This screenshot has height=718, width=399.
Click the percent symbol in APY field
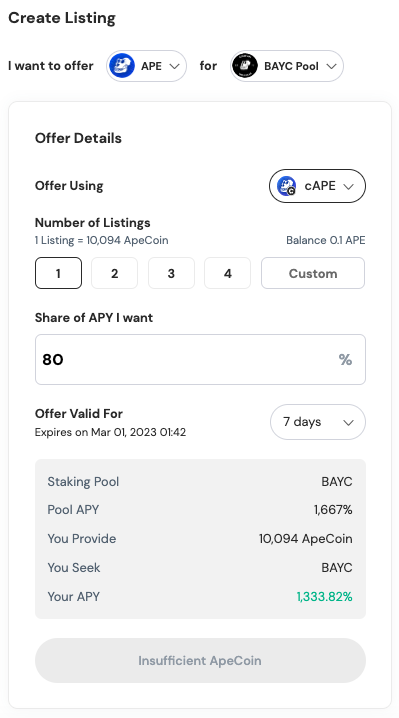[x=345, y=360]
